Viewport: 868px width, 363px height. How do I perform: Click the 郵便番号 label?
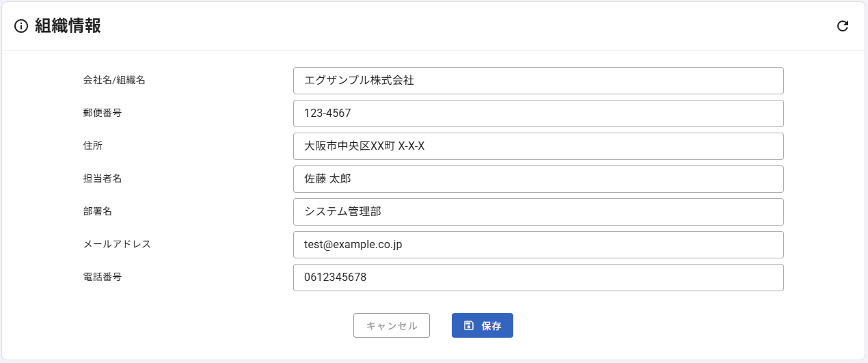pyautogui.click(x=103, y=113)
